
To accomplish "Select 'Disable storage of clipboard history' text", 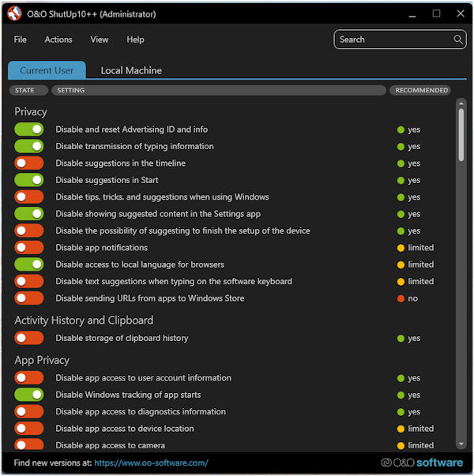I will [122, 338].
